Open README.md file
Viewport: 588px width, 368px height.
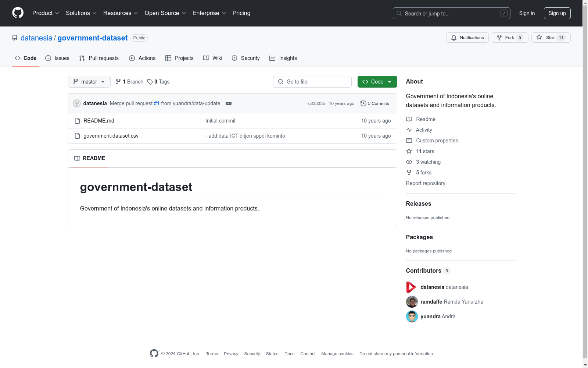click(99, 121)
